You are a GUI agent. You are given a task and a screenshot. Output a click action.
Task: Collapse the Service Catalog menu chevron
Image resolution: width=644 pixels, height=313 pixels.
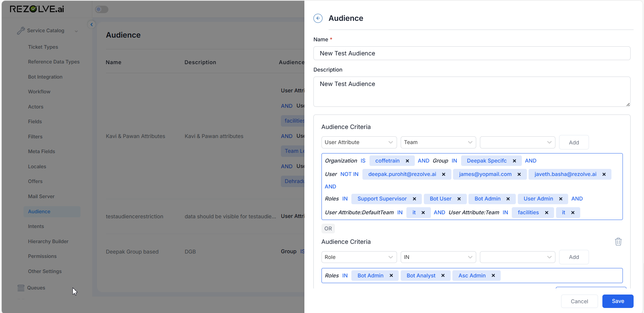point(76,31)
